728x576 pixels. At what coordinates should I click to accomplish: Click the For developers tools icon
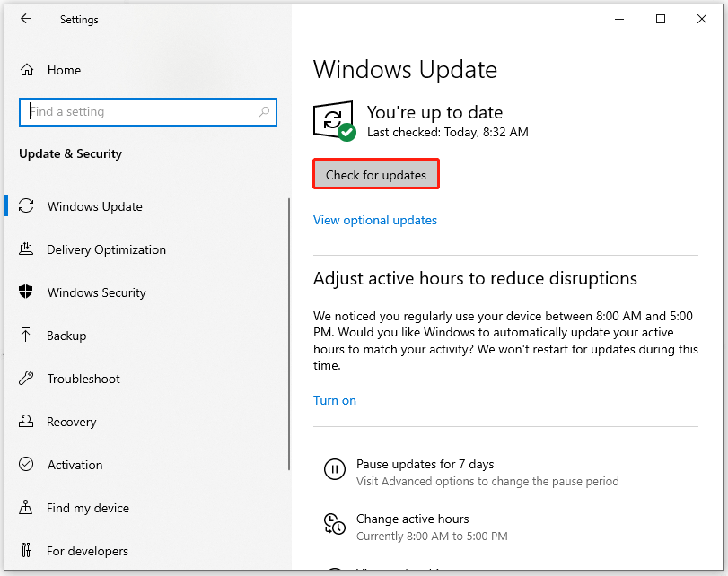tap(26, 550)
